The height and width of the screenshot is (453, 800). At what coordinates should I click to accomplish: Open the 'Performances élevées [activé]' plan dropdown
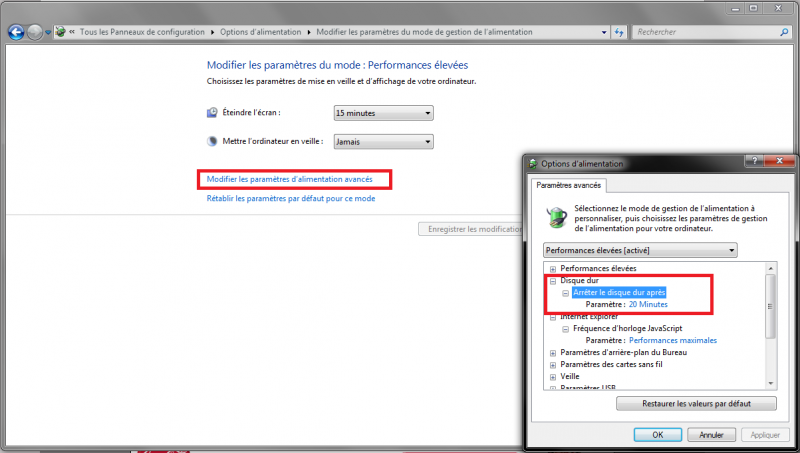(x=640, y=250)
